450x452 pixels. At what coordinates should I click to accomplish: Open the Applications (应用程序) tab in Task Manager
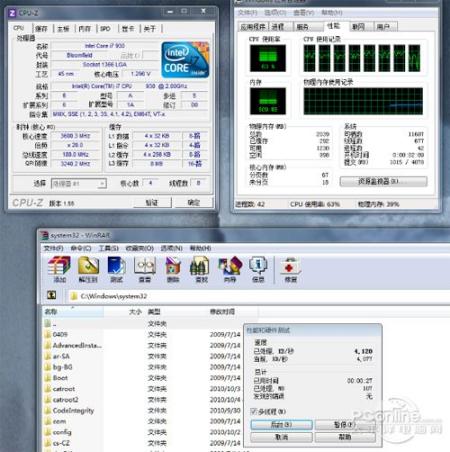click(x=253, y=27)
